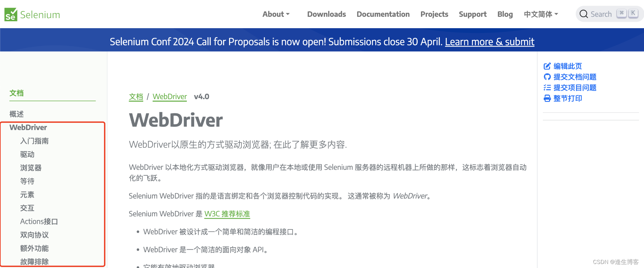Click the 文档 breadcrumb link
This screenshot has width=644, height=268.
pos(136,97)
